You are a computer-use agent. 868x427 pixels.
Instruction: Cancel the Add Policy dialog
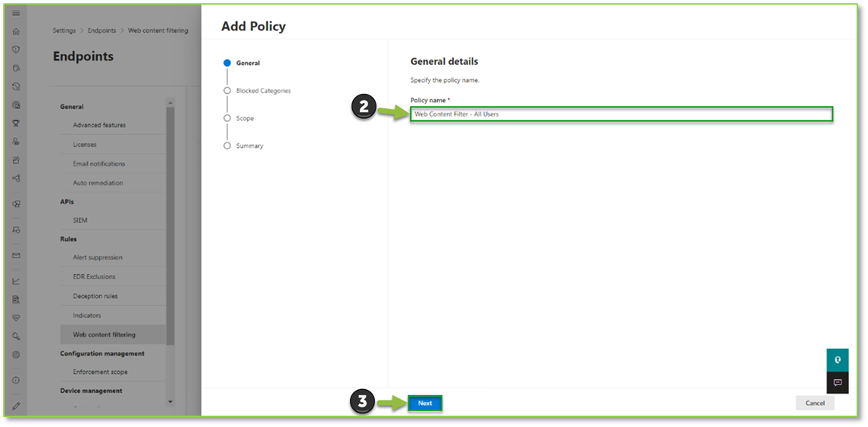(815, 404)
